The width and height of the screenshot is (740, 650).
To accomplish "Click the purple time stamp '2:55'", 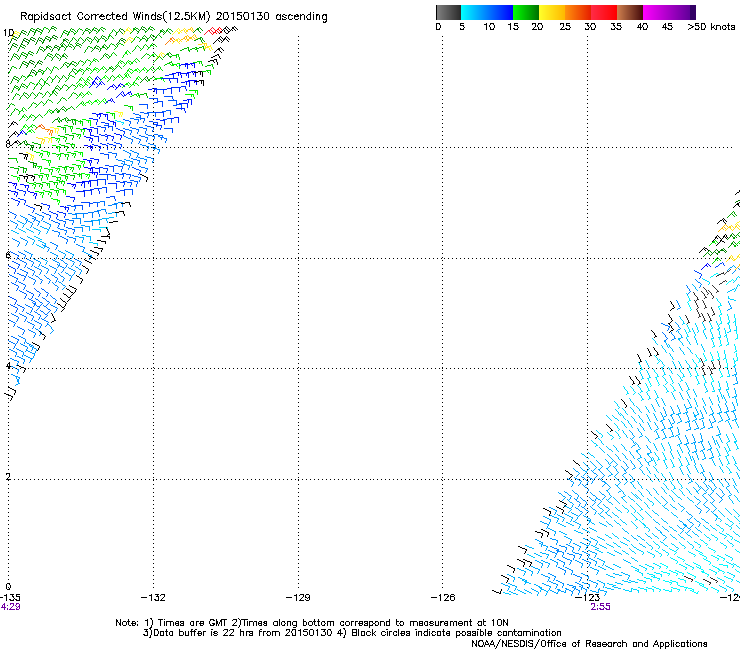I will [x=600, y=607].
